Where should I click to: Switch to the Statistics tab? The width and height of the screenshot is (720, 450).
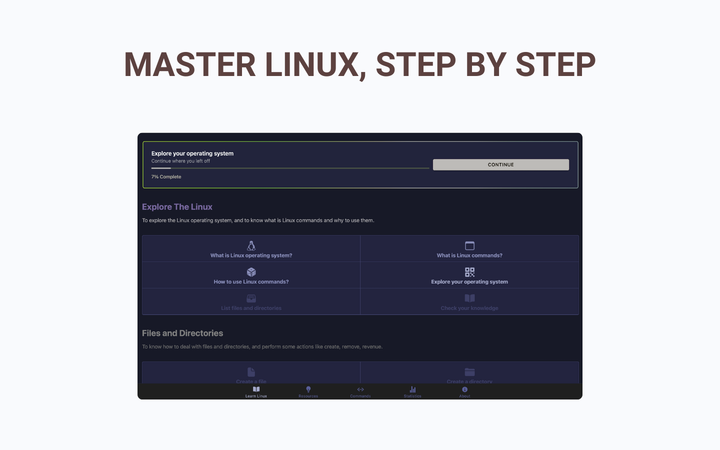pyautogui.click(x=412, y=391)
